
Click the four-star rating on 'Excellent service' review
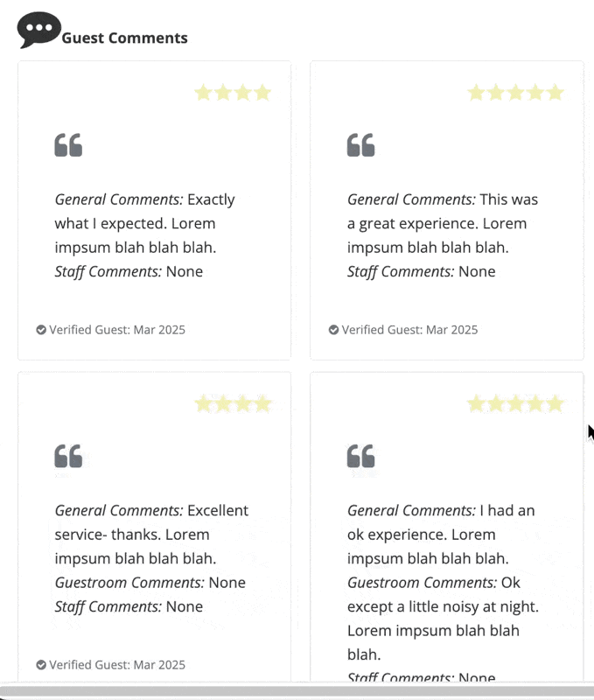click(x=233, y=404)
